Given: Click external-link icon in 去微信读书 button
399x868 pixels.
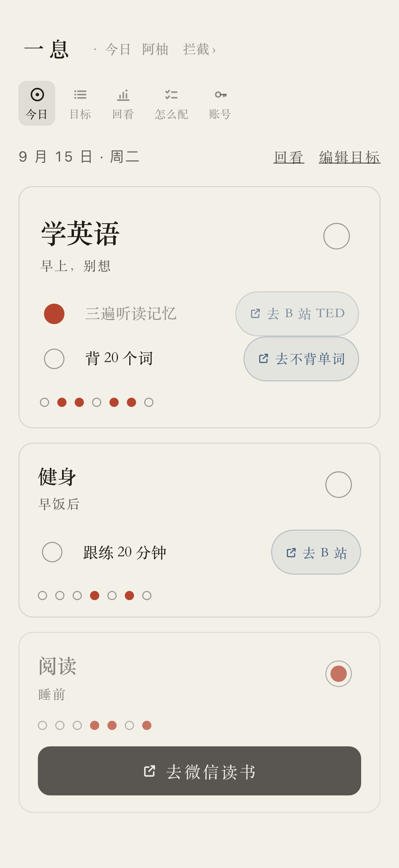Looking at the screenshot, I should tap(150, 771).
